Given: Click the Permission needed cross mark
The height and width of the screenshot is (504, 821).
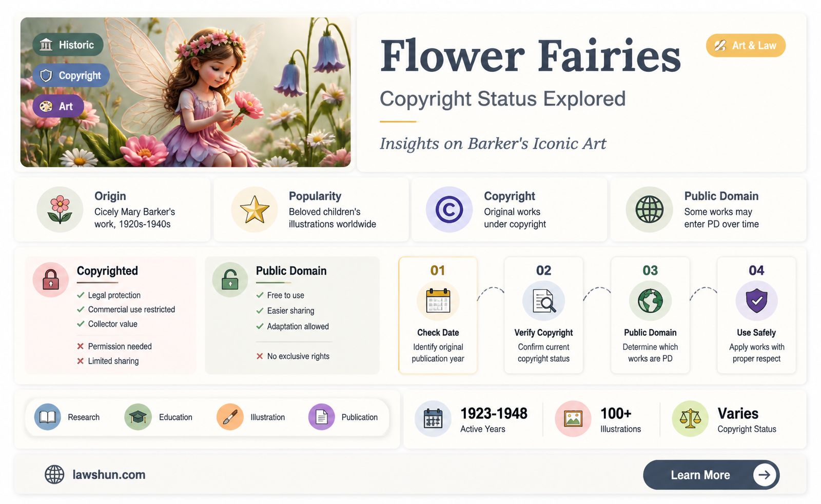Looking at the screenshot, I should coord(81,347).
